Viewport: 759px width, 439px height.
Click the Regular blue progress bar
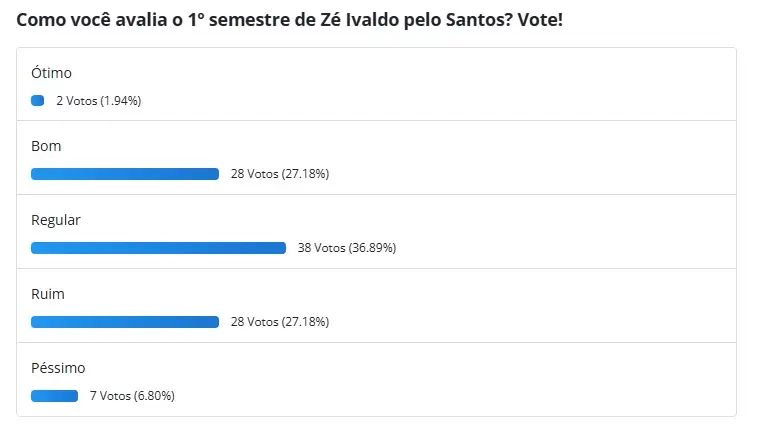[158, 248]
